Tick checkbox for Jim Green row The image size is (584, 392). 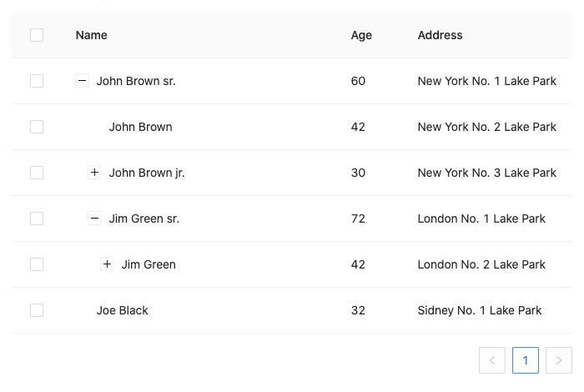pos(37,264)
